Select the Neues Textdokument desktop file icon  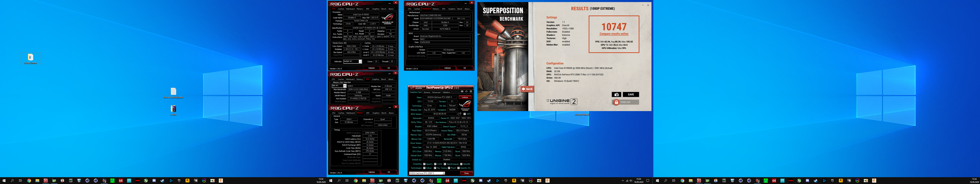point(174,93)
